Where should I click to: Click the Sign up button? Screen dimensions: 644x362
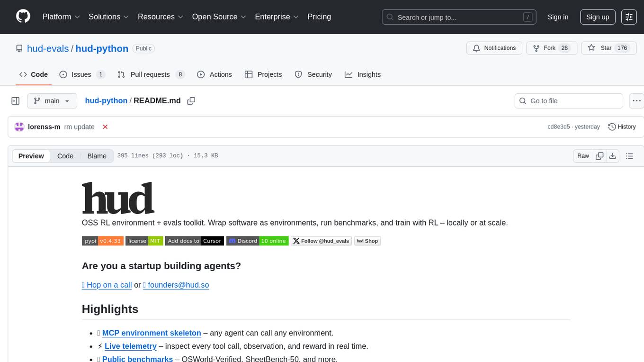[598, 17]
